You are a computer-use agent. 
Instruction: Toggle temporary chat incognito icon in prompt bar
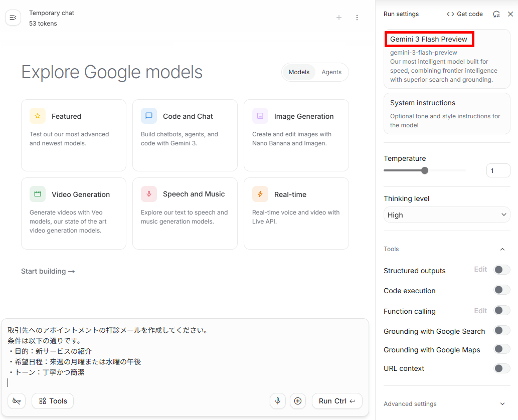(17, 401)
